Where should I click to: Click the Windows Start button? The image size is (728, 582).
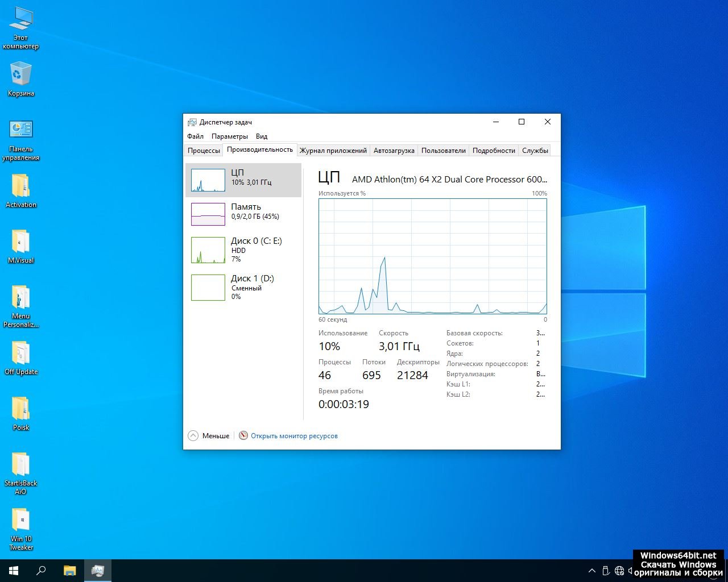pyautogui.click(x=14, y=571)
